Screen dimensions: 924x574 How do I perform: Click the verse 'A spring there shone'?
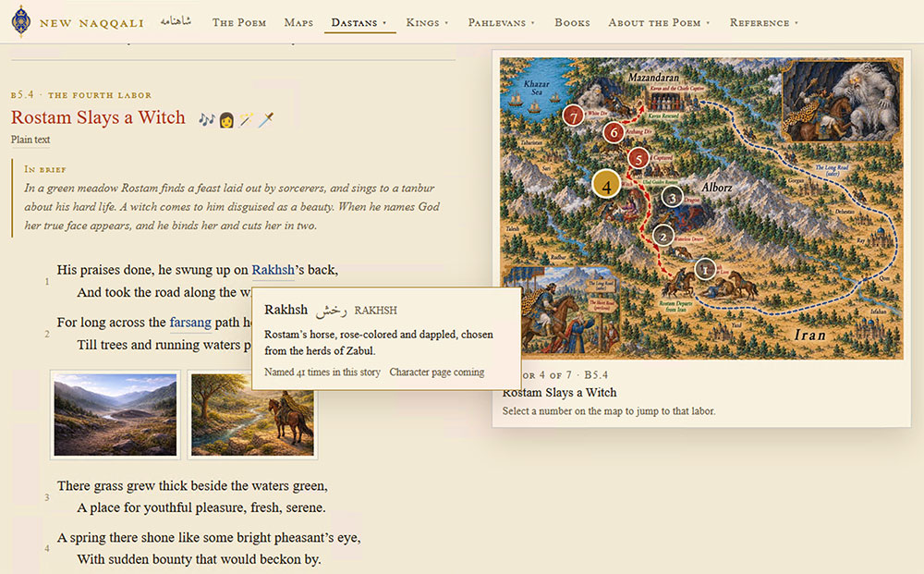(209, 537)
